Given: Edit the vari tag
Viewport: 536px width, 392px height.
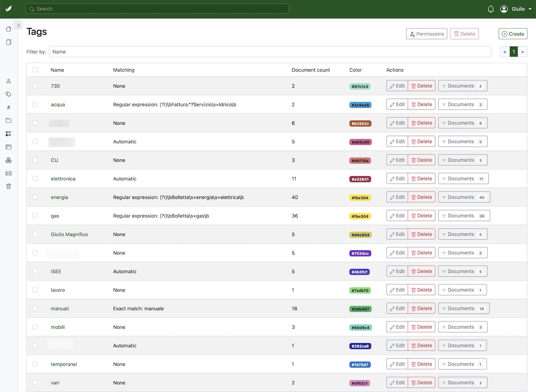Looking at the screenshot, I should pyautogui.click(x=397, y=382).
